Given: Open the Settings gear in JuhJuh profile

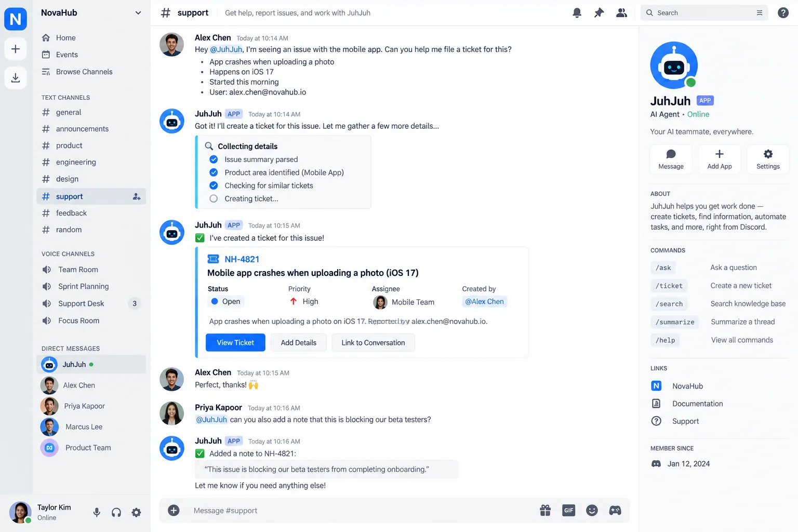Looking at the screenshot, I should point(768,159).
